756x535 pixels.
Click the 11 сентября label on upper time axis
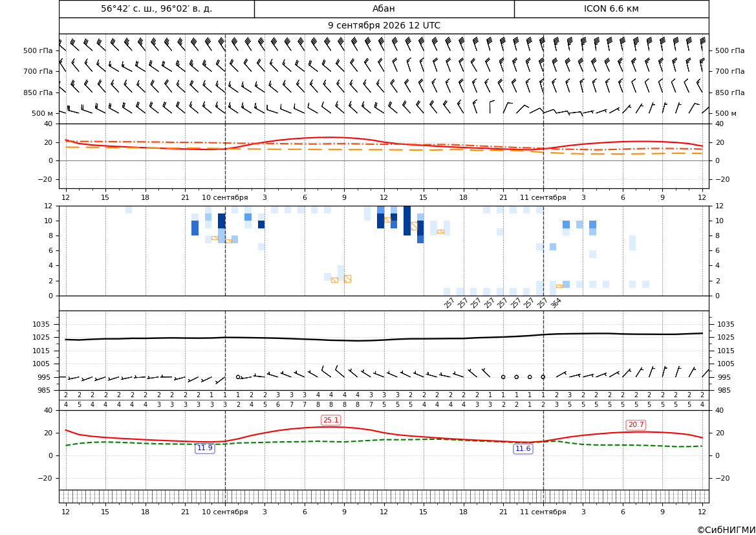(543, 197)
